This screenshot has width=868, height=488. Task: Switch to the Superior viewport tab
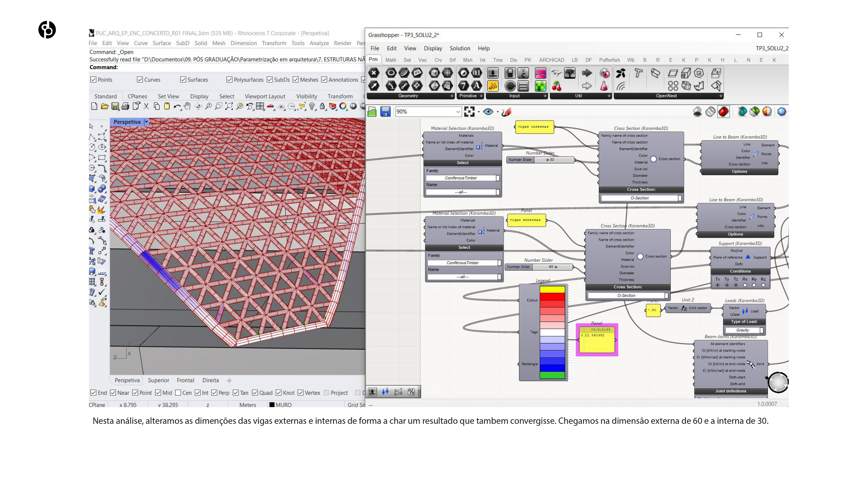click(158, 380)
